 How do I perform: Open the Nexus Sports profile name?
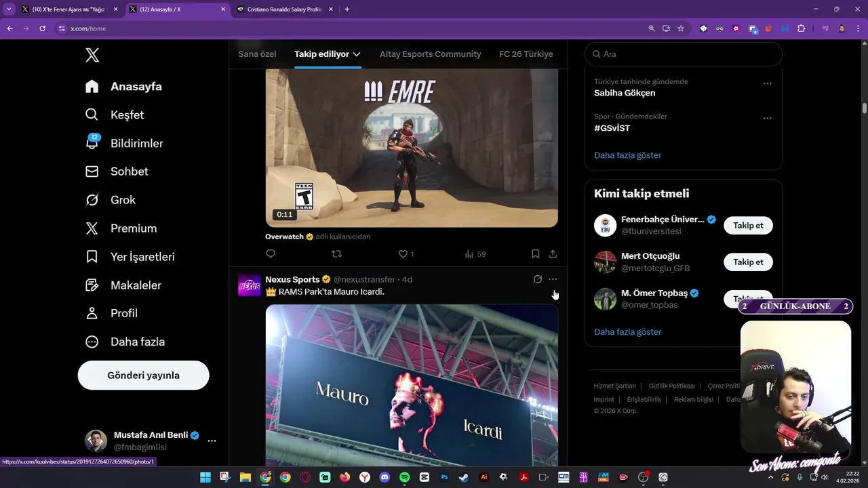click(x=292, y=279)
